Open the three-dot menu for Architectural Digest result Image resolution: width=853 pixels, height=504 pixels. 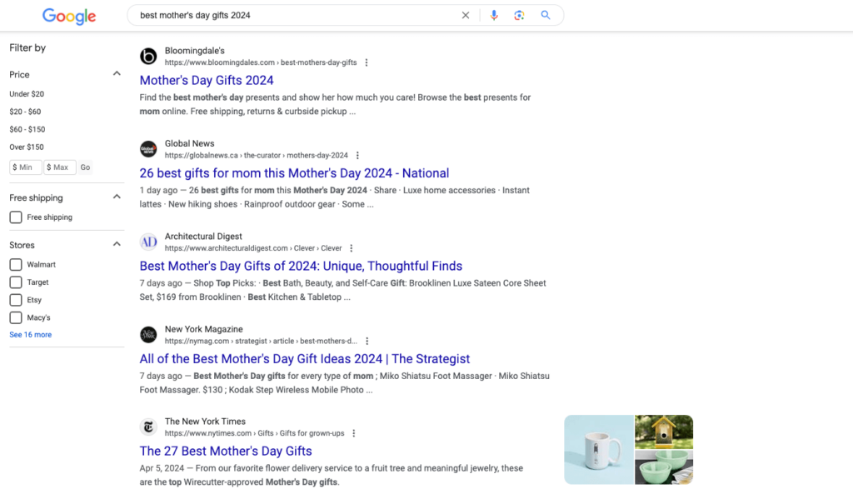pos(351,248)
